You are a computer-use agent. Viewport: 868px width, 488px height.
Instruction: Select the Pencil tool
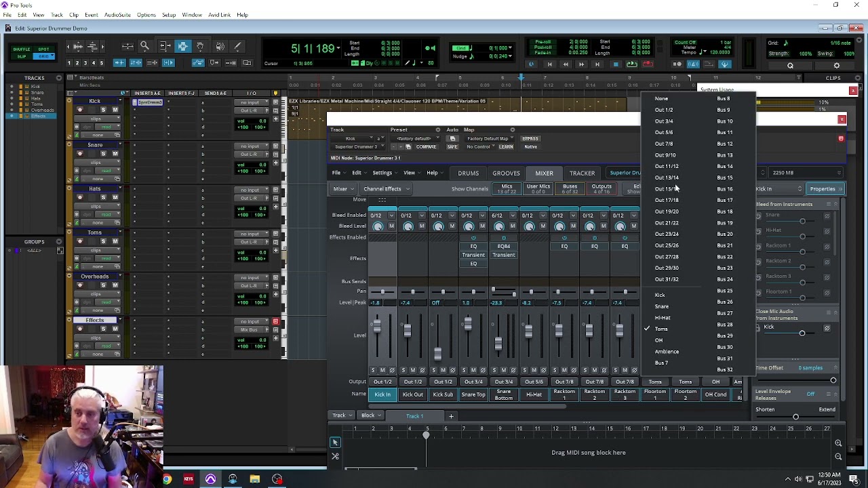click(237, 46)
